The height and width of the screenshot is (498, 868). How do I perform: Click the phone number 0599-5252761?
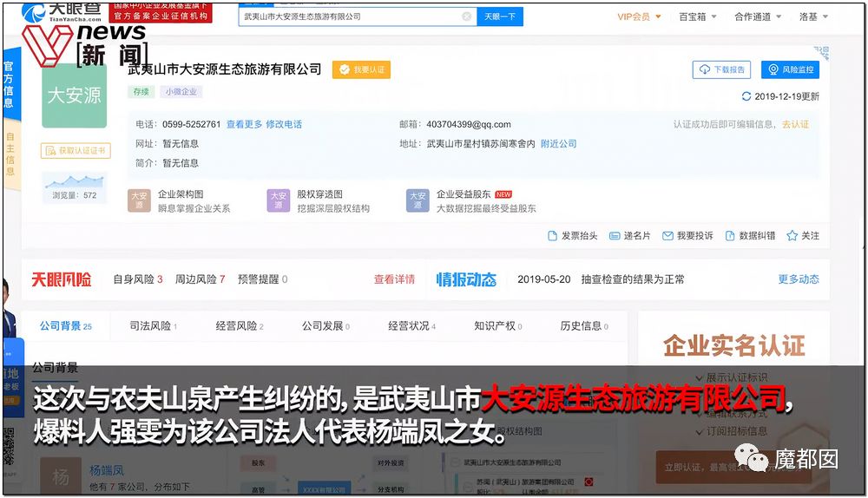[192, 124]
